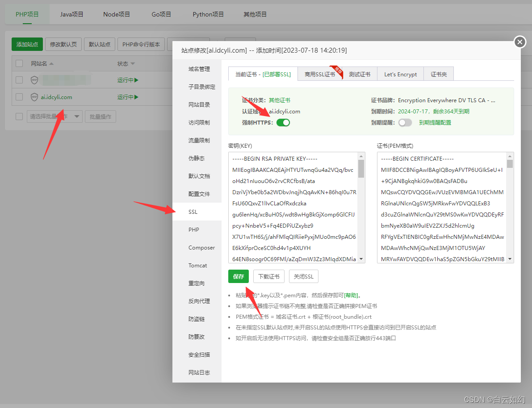Click the WAF shield icon beside ai.idcyli.com
Screen dimensions: 532x408
(x=34, y=97)
